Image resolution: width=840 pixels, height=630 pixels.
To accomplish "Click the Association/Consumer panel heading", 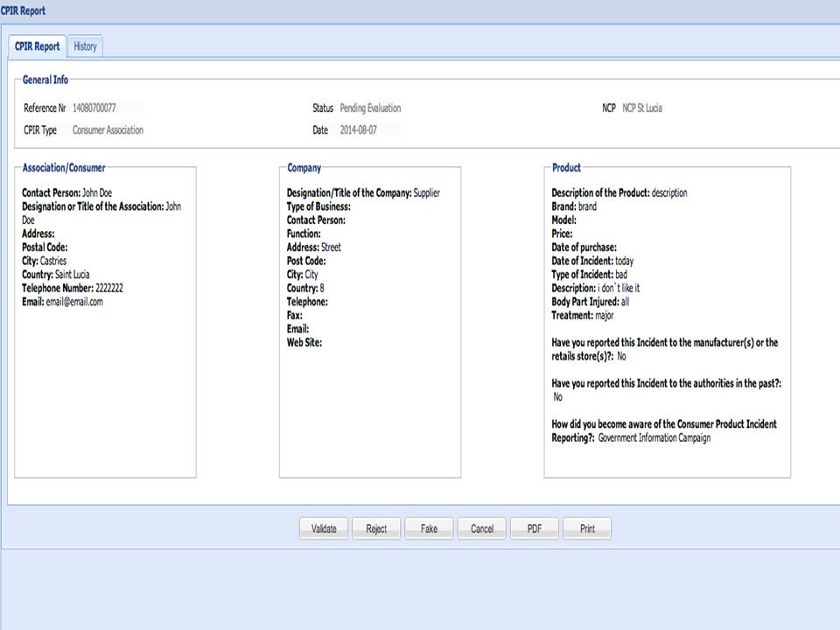I will (x=64, y=168).
